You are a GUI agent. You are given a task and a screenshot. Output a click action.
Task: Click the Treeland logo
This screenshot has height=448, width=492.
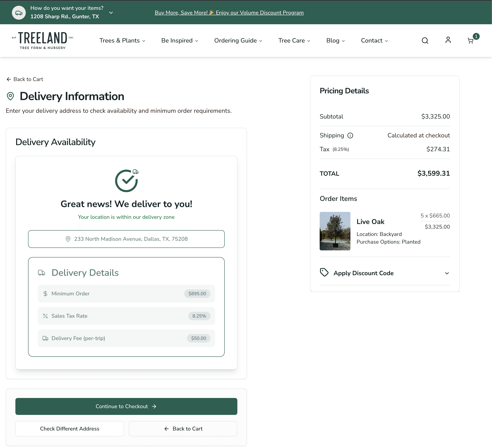point(43,40)
